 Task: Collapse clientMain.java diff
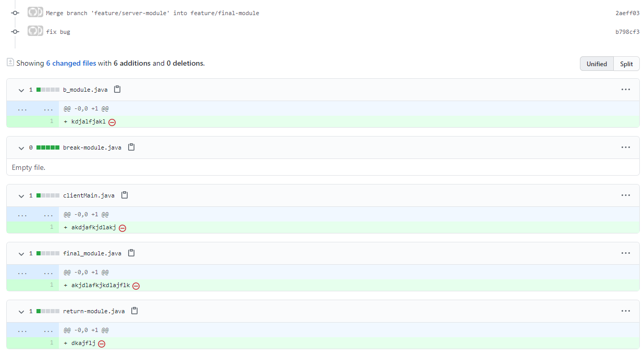(21, 196)
